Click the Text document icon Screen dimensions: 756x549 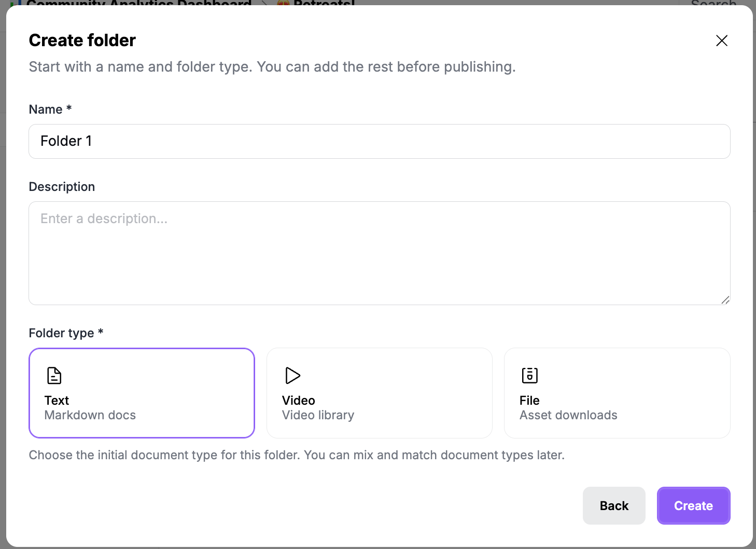coord(54,375)
